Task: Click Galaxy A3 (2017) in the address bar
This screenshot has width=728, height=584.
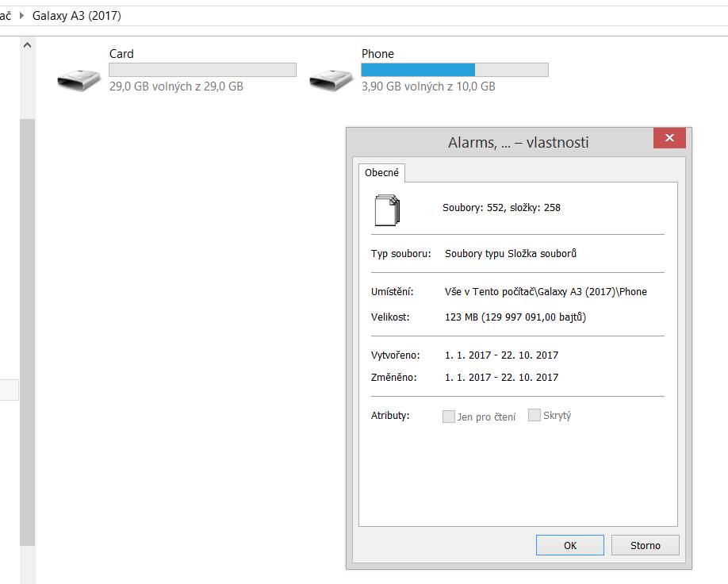Action: click(x=77, y=16)
